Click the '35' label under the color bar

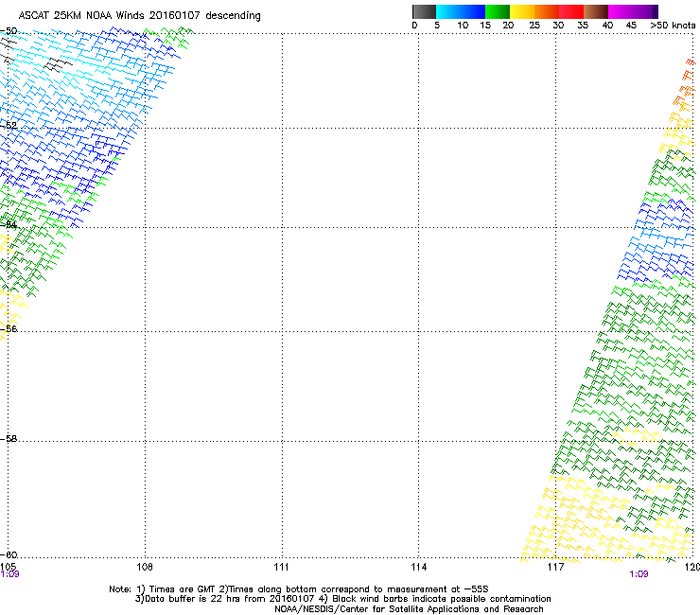click(x=583, y=26)
